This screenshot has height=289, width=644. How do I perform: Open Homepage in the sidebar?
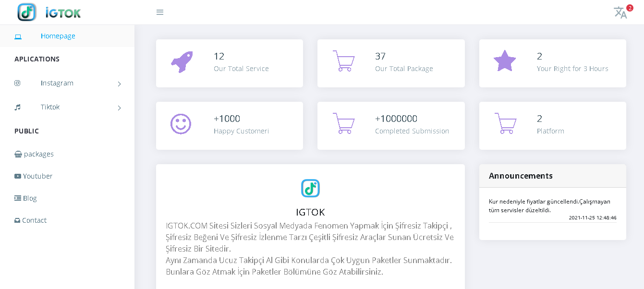click(x=58, y=36)
